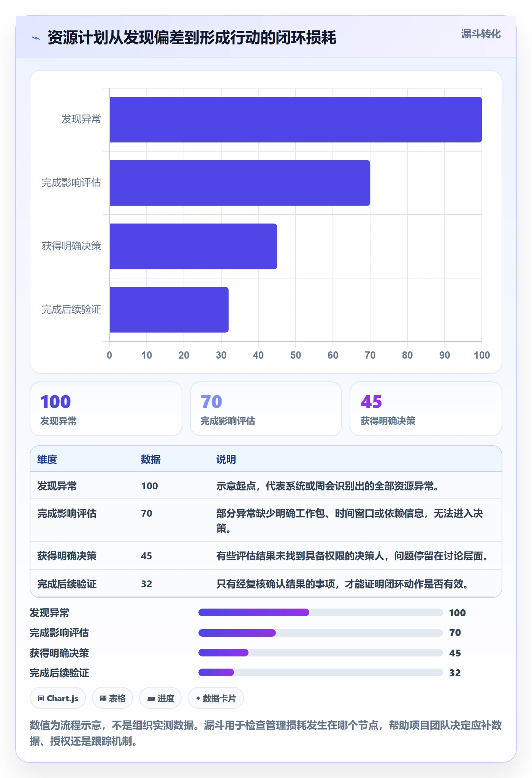Click the main title 资源计划从发现偏差
This screenshot has width=532, height=778.
192,38
